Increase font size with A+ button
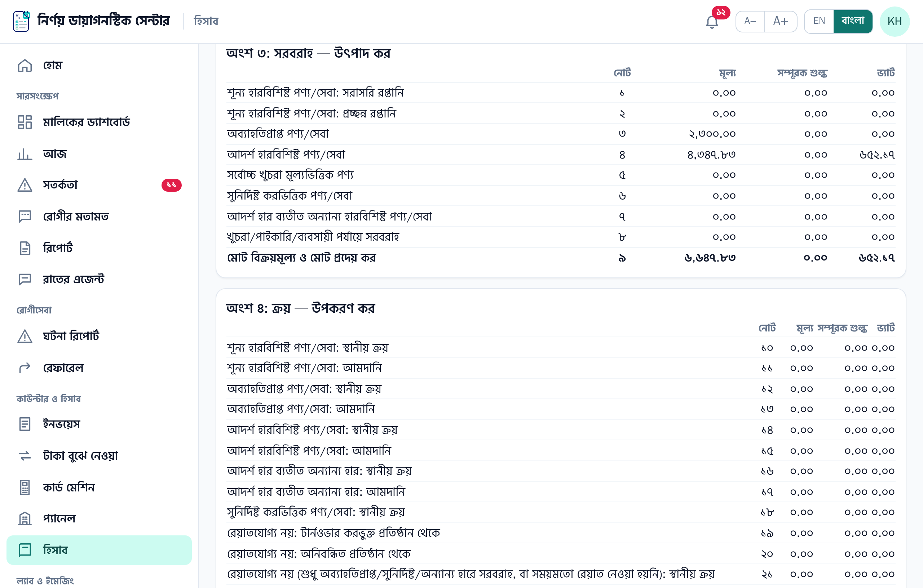 point(781,21)
